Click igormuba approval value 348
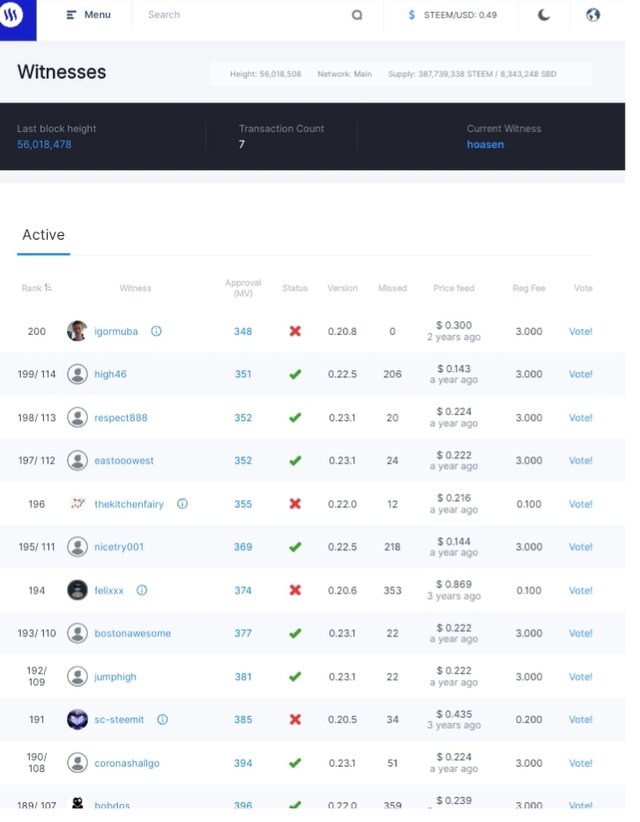 coord(243,331)
